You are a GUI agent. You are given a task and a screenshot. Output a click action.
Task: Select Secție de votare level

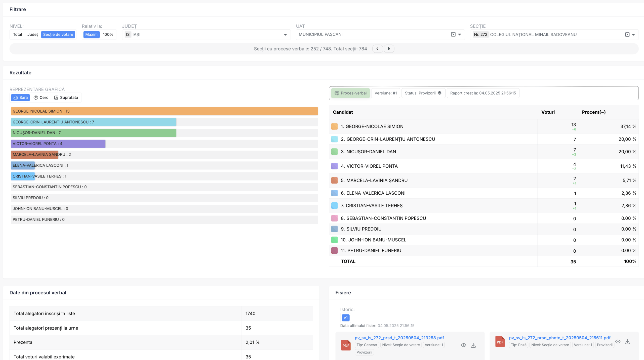[58, 34]
